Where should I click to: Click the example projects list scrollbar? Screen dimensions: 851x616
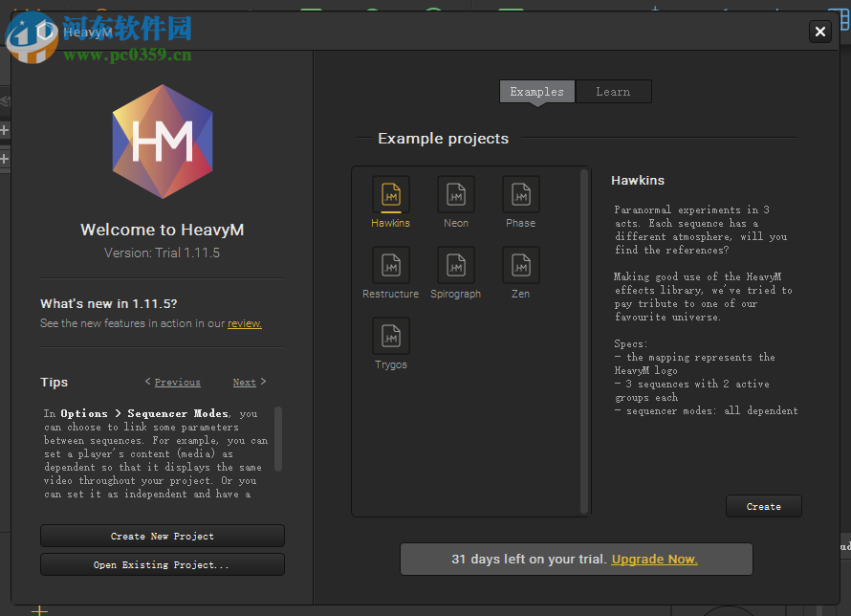584,341
